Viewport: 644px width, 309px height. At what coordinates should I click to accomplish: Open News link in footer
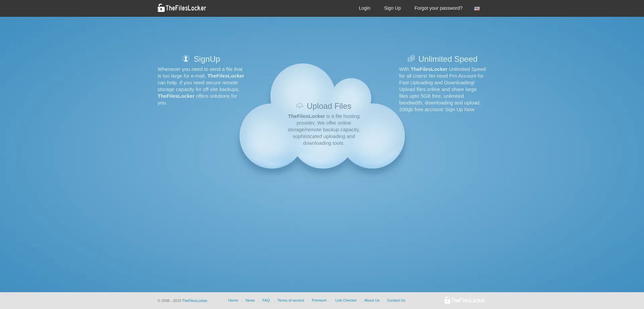point(250,300)
